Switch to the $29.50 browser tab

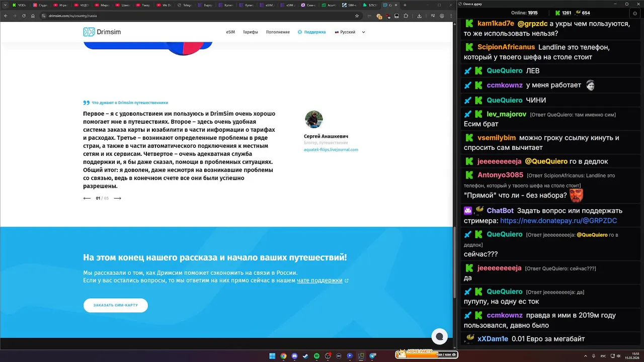370,5
